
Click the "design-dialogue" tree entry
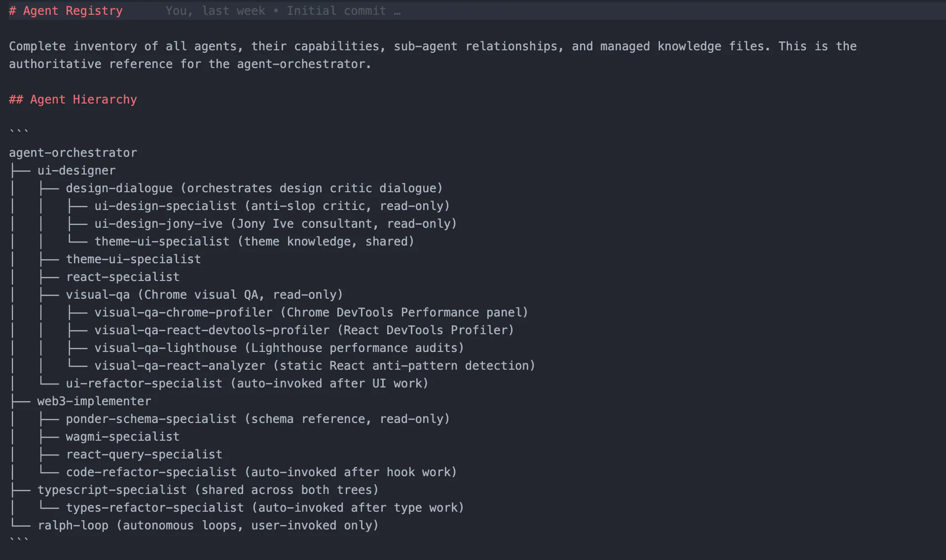119,188
